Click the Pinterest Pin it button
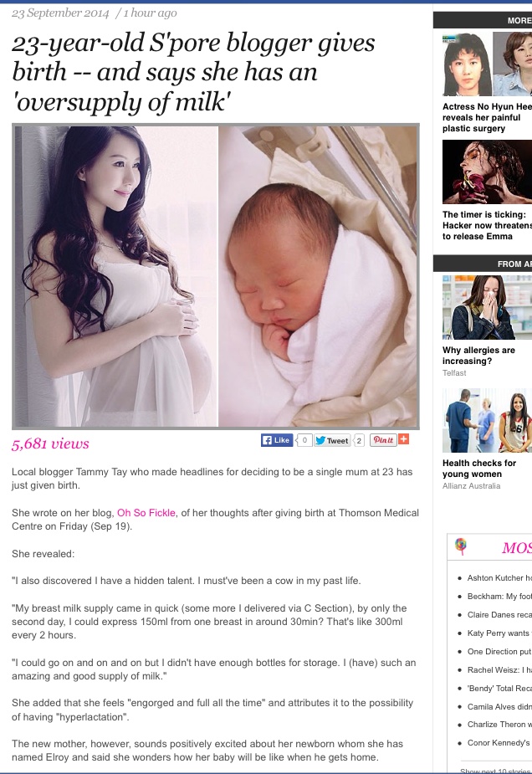The image size is (532, 774). (x=383, y=440)
